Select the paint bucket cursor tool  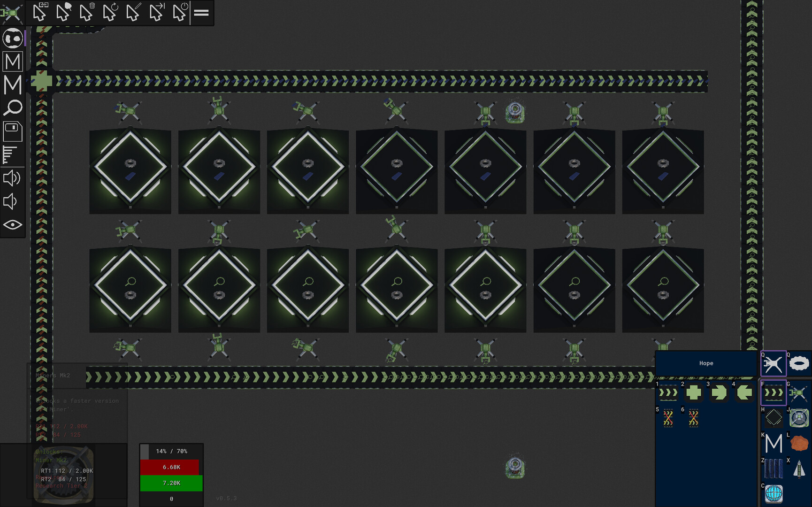63,13
